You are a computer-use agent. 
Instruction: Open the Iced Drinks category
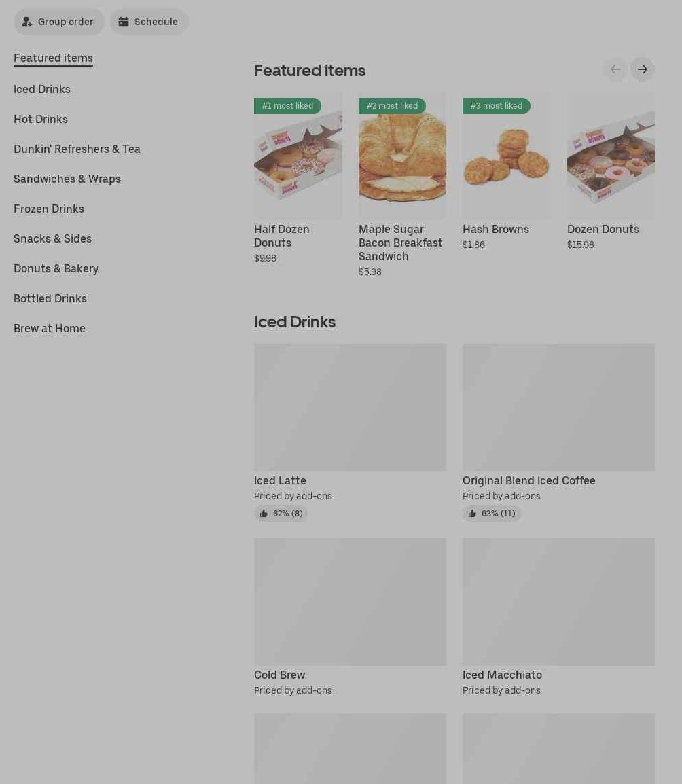[x=42, y=90]
